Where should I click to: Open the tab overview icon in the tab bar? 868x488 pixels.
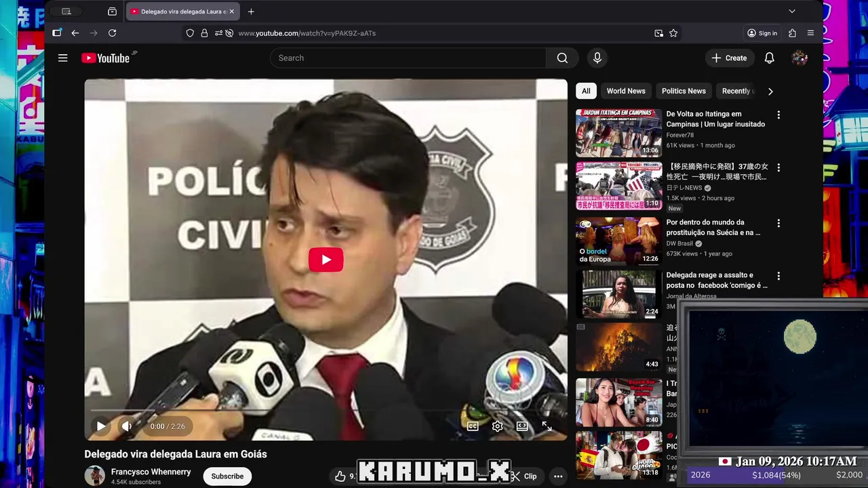click(x=113, y=12)
